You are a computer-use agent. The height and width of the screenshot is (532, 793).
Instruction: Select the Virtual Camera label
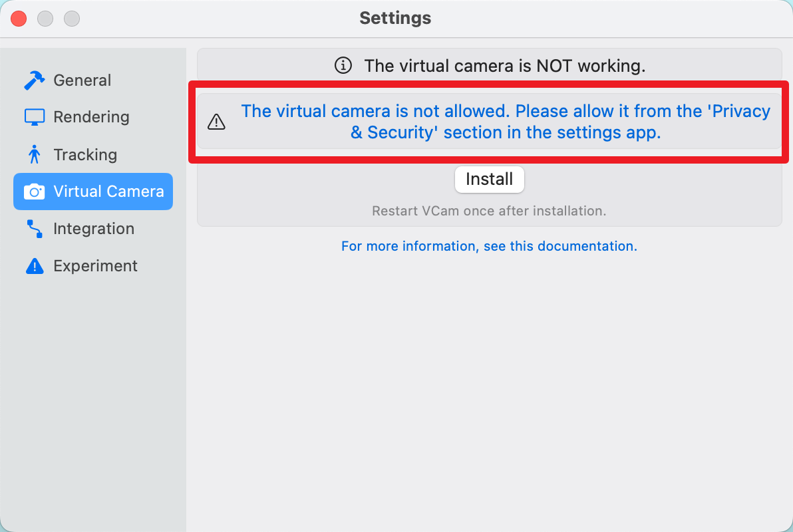(x=108, y=192)
